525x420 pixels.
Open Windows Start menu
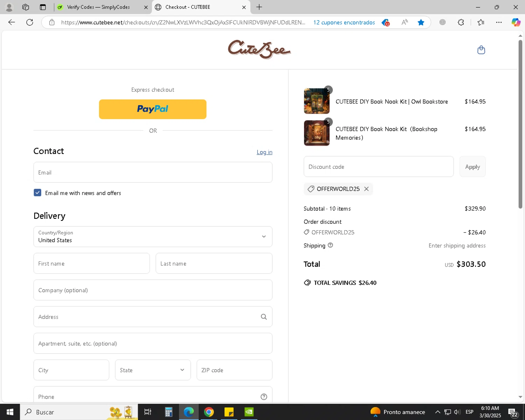coord(10,412)
